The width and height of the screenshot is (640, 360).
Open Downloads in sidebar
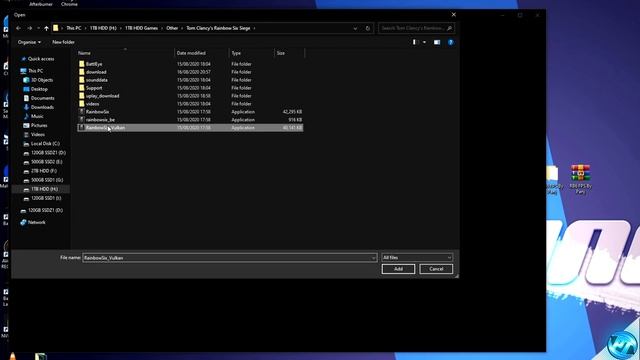pyautogui.click(x=42, y=107)
